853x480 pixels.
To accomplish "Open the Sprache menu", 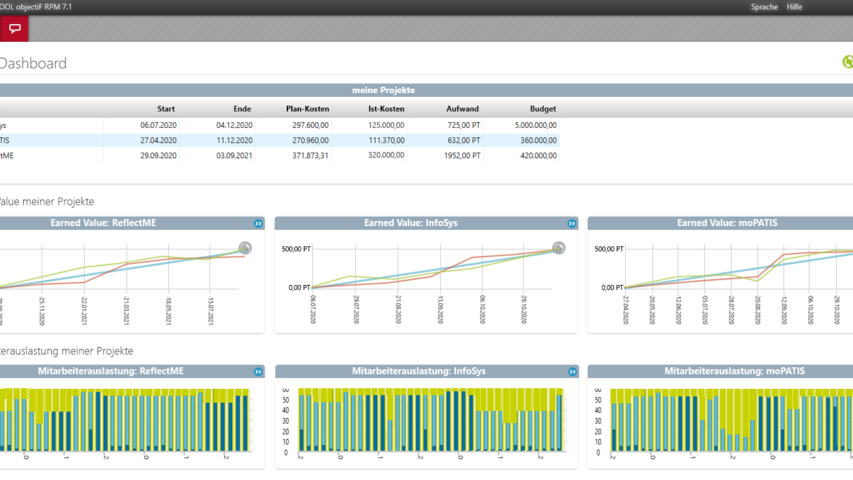I will [x=764, y=7].
